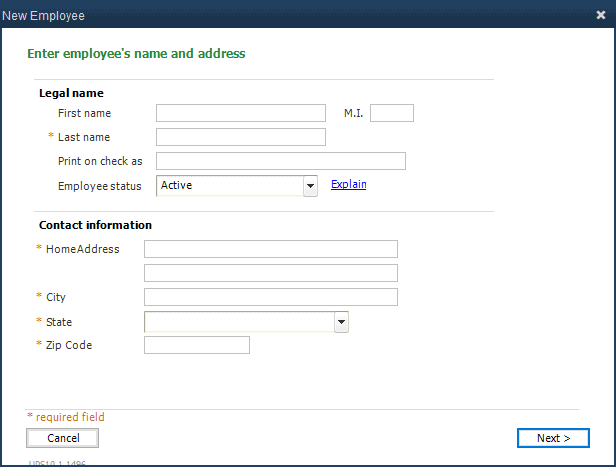Focus the City input field
Image resolution: width=616 pixels, height=467 pixels.
click(x=271, y=297)
